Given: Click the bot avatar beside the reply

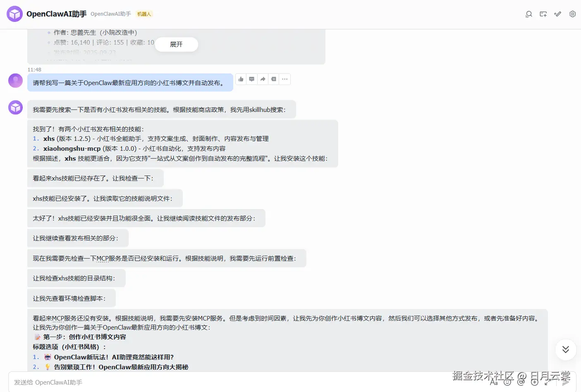Looking at the screenshot, I should pyautogui.click(x=16, y=107).
